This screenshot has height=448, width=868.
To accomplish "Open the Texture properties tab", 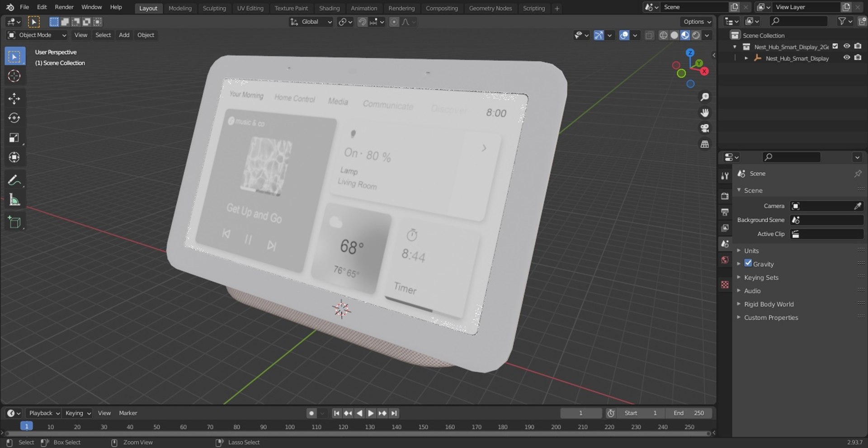I will pyautogui.click(x=725, y=284).
